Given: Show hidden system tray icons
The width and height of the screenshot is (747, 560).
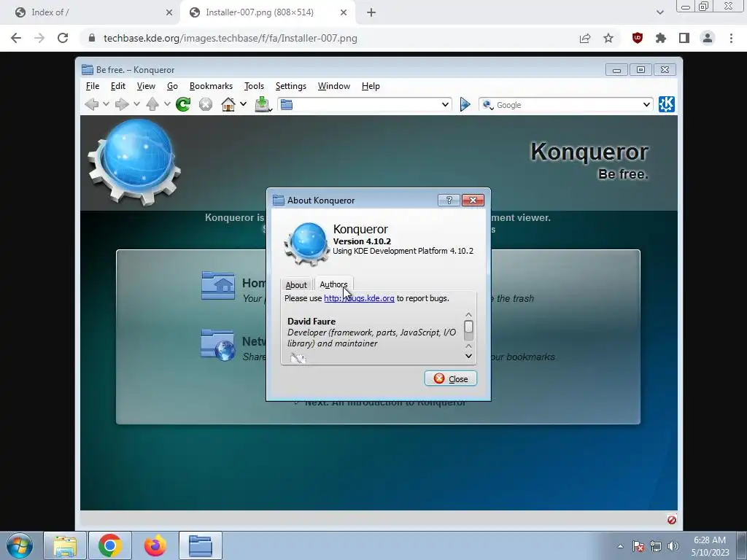Looking at the screenshot, I should [620, 546].
